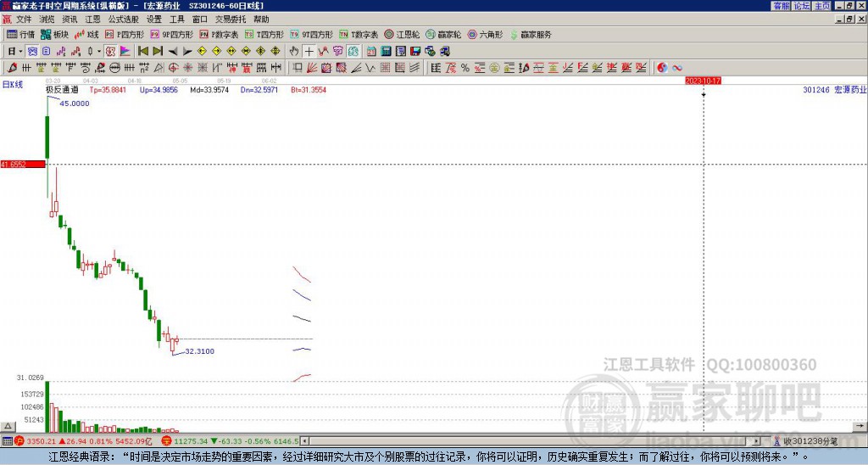Image resolution: width=868 pixels, height=465 pixels.
Task: Click the 极反通道 indicator label
Action: pyautogui.click(x=62, y=90)
